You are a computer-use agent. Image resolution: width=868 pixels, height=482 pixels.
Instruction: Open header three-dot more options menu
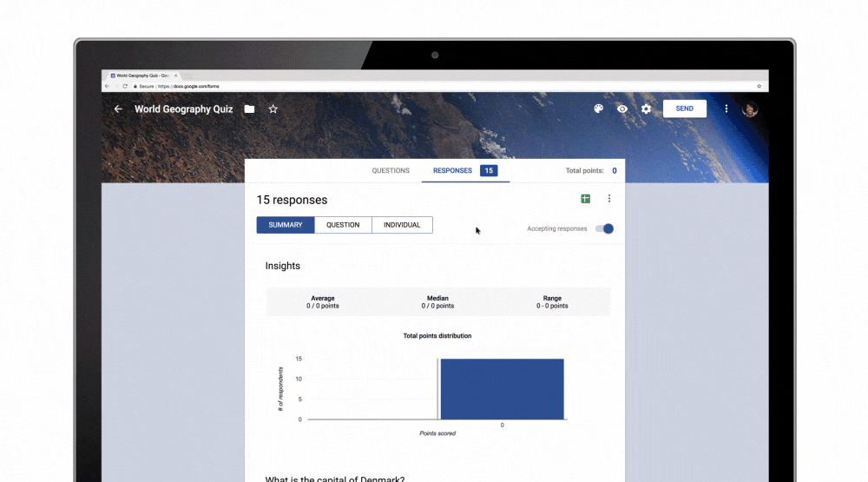[x=727, y=109]
